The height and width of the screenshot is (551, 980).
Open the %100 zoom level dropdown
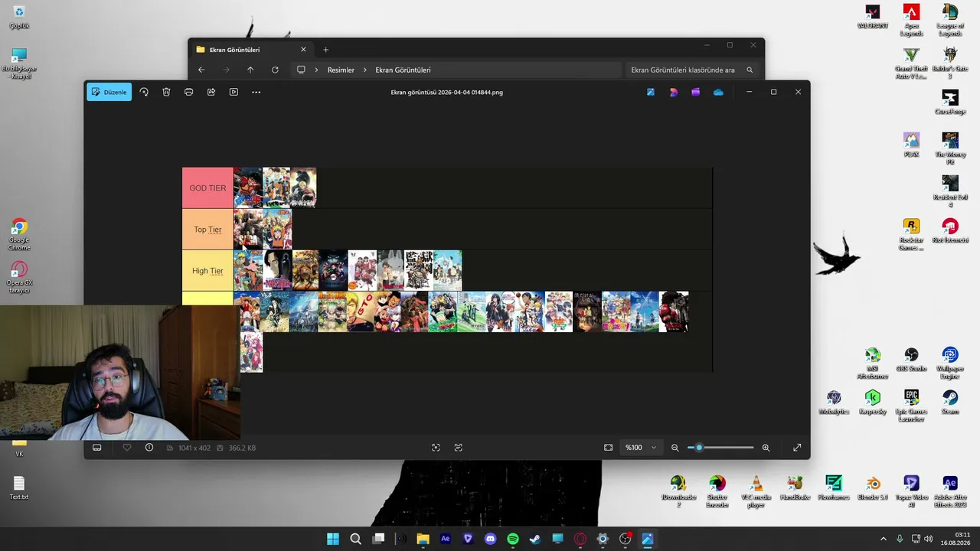[641, 448]
